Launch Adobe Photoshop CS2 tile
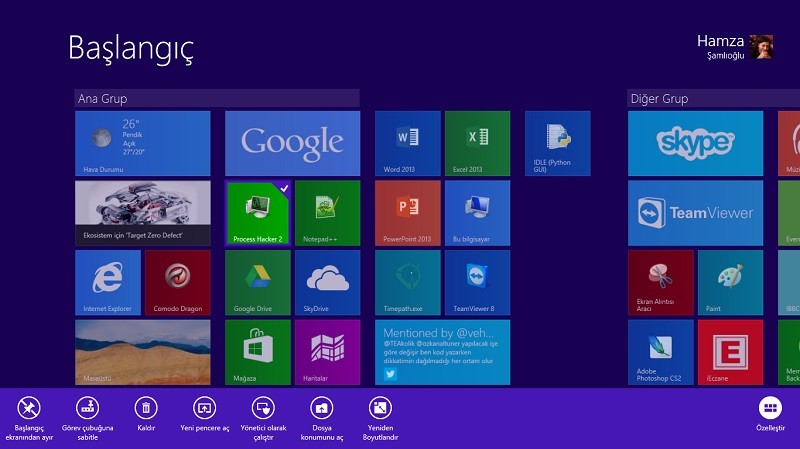Image resolution: width=800 pixels, height=449 pixels. tap(661, 352)
